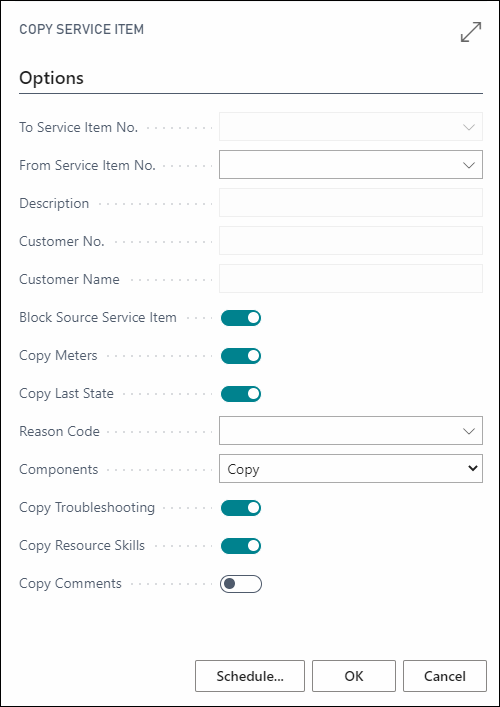
Task: Confirm with the OK button
Action: tap(354, 676)
